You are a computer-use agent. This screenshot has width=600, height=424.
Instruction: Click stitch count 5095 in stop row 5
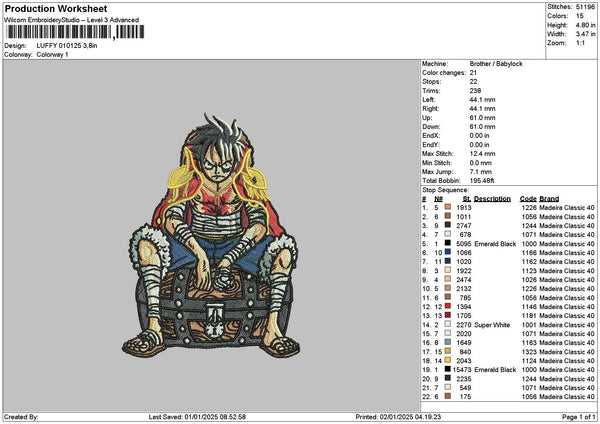point(464,244)
